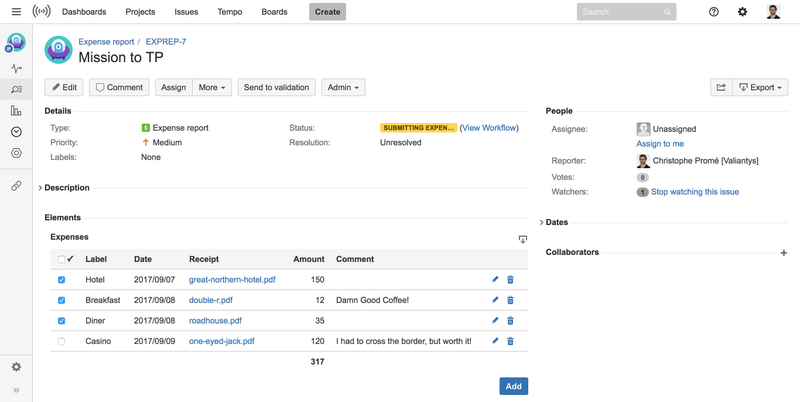
Task: Click the share icon next to Export
Action: coord(720,88)
